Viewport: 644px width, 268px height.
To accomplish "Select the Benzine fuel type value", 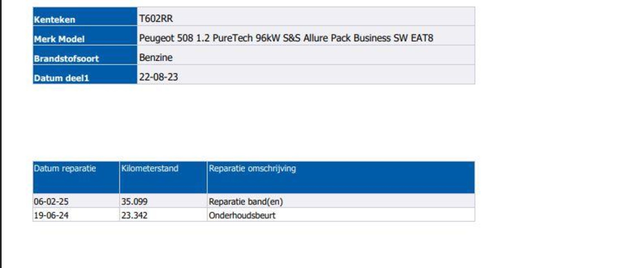I will point(156,58).
